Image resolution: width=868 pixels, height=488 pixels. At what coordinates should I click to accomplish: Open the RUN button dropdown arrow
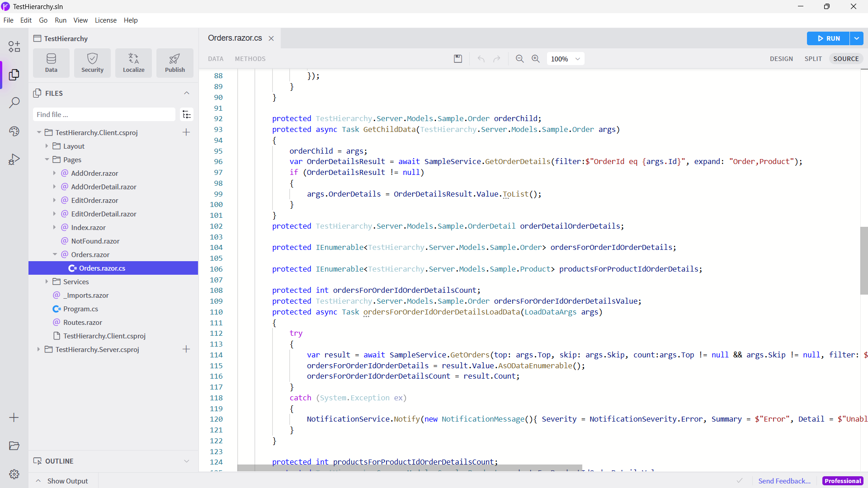pyautogui.click(x=856, y=38)
